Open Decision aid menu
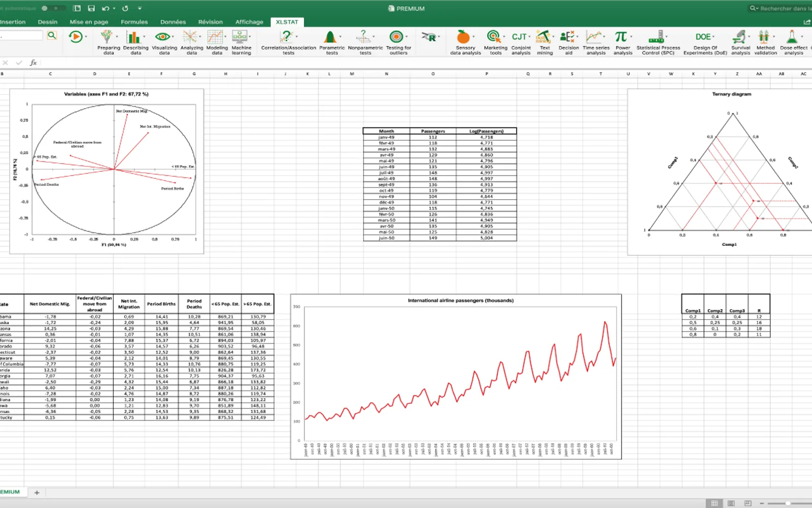This screenshot has width=812, height=508. click(568, 42)
